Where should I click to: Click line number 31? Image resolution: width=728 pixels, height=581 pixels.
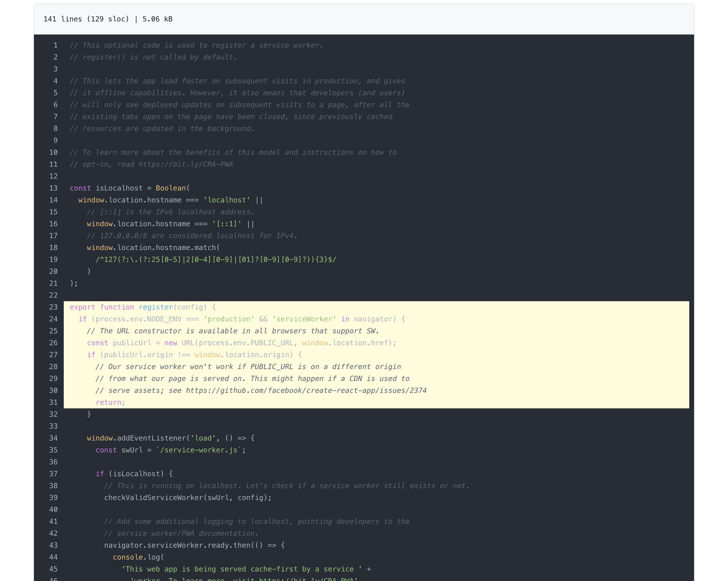pos(53,402)
